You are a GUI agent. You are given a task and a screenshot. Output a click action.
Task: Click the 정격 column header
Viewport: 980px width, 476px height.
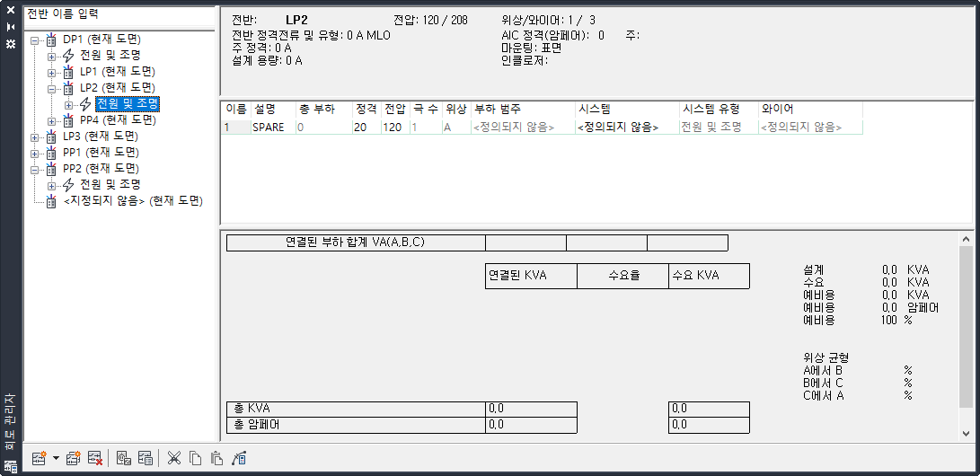coord(366,110)
